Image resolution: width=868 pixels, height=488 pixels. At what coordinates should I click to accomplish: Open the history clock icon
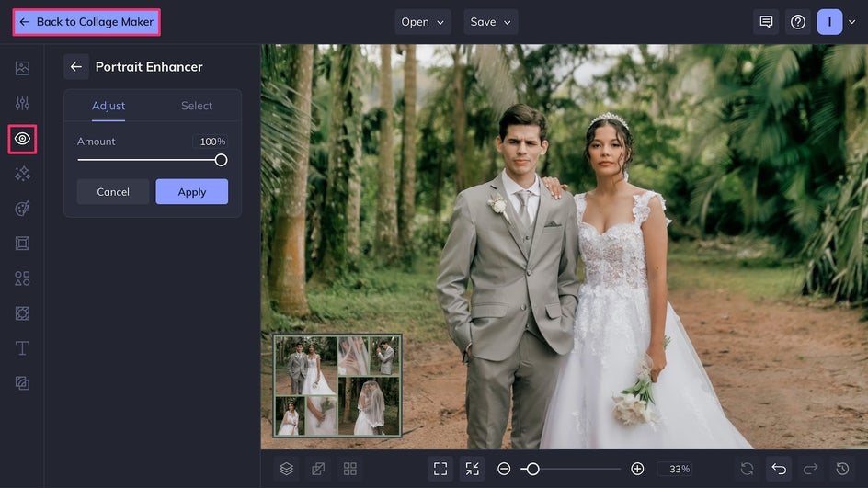point(842,469)
